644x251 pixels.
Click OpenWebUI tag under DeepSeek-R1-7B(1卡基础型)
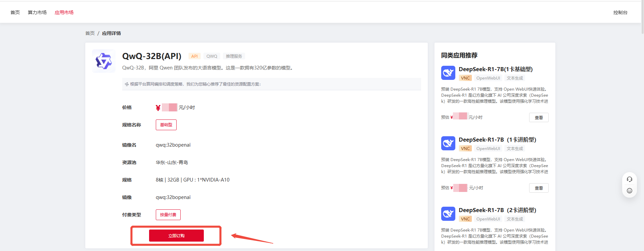tap(488, 78)
